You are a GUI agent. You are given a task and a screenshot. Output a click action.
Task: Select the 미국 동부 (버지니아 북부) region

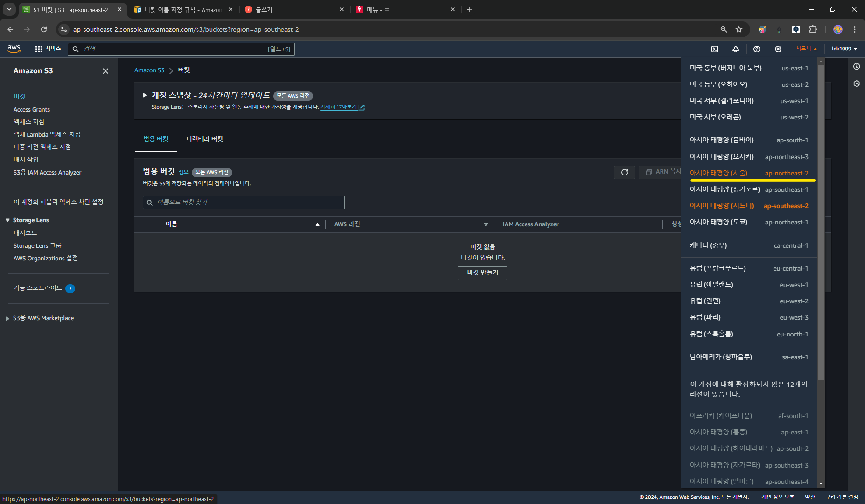coord(749,68)
